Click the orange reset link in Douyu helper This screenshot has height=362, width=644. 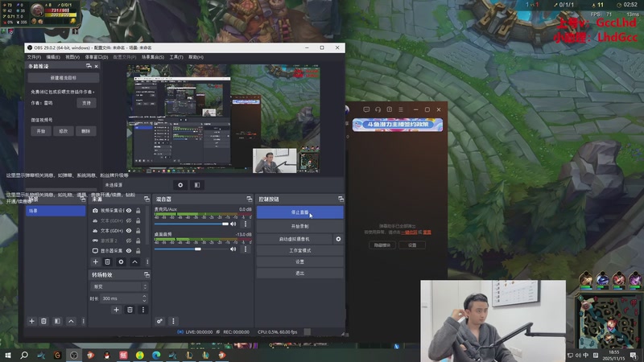coord(427,232)
